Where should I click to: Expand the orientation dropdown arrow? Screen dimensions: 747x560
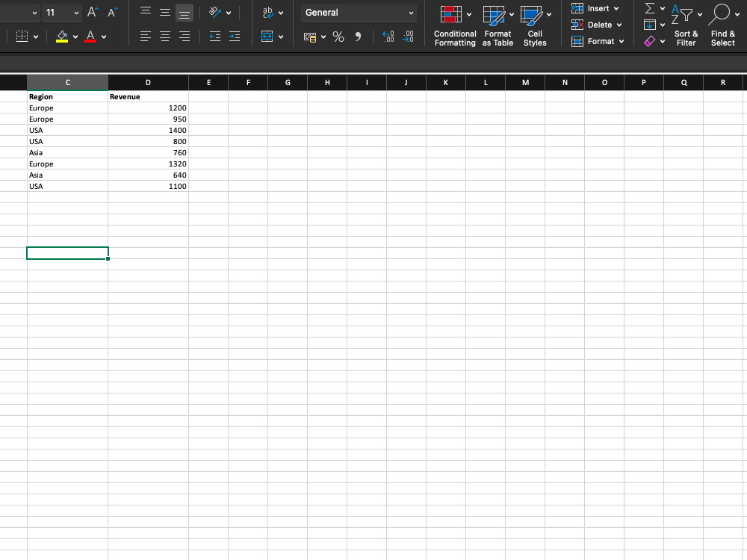[x=229, y=13]
